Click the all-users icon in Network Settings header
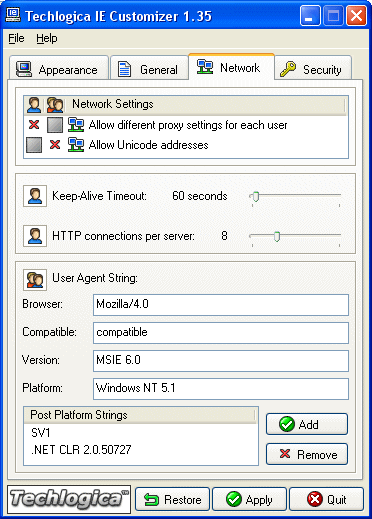Image resolution: width=372 pixels, height=519 pixels. [x=55, y=105]
